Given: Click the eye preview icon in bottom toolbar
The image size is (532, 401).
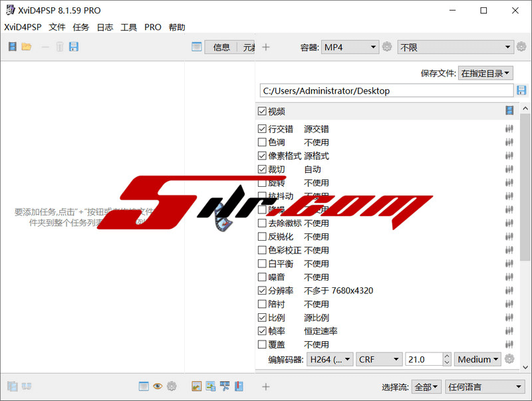Looking at the screenshot, I should click(158, 386).
